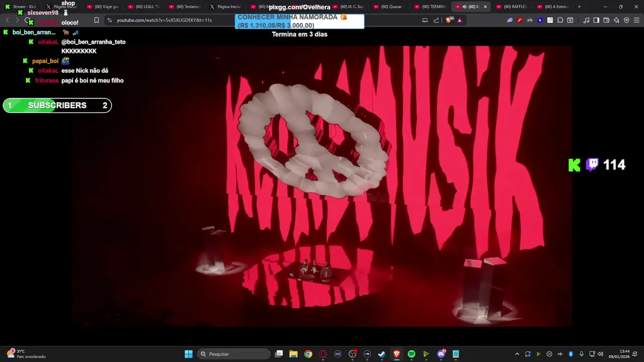Click the 114 viewer counter overlay
This screenshot has height=362, width=644.
(597, 165)
